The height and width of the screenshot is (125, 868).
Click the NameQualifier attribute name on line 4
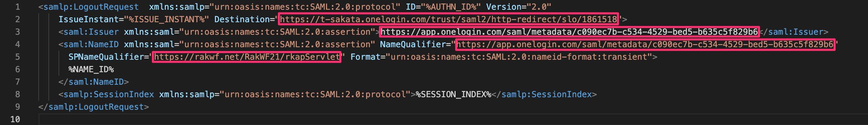point(413,44)
